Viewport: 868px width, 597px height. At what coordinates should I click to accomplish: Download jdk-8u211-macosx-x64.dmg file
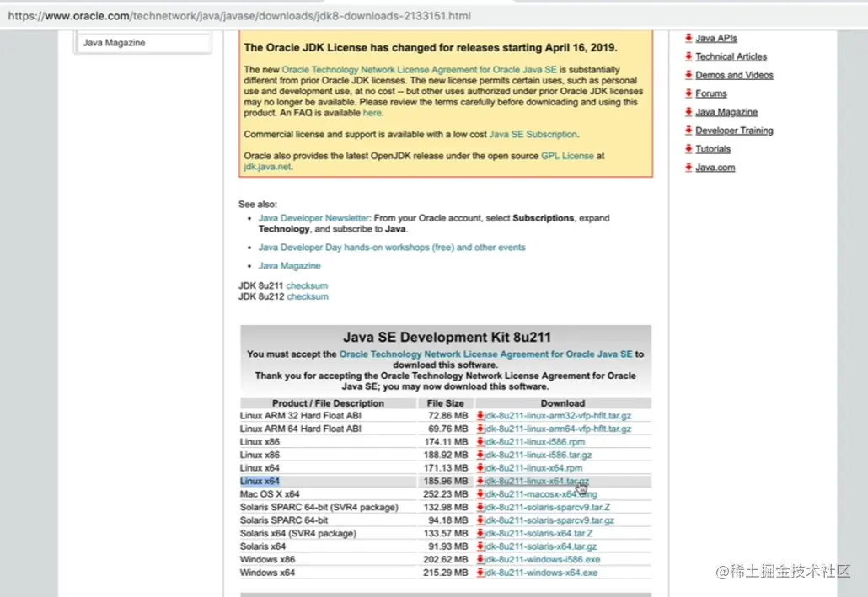pos(541,494)
